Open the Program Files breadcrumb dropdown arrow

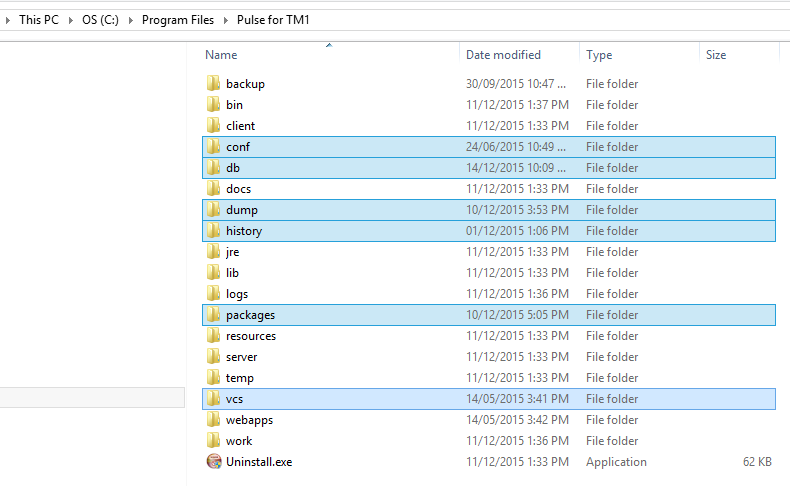226,20
